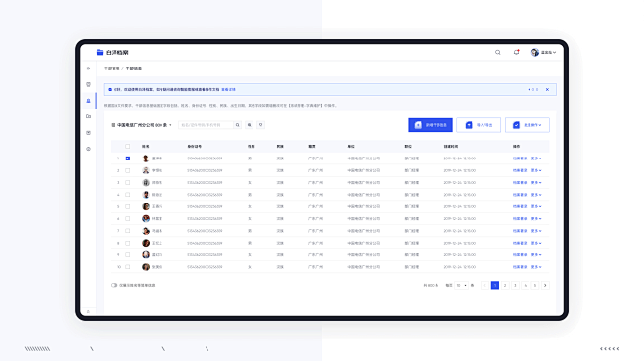Open the first blue action link in row 7
This screenshot has width=644, height=361.
point(520,231)
